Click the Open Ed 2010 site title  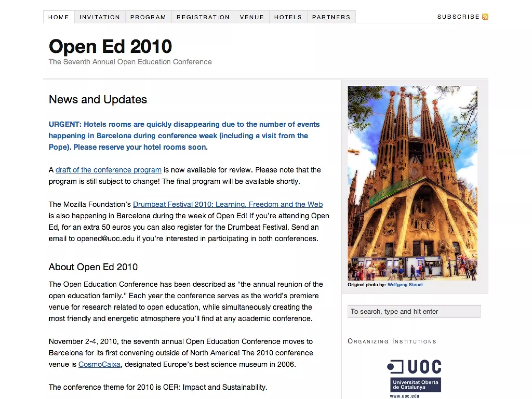110,46
